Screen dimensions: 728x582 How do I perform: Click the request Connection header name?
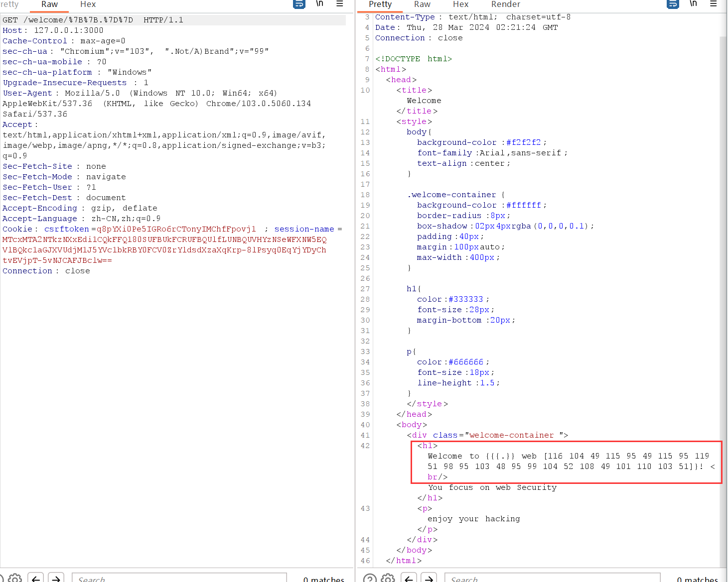27,271
